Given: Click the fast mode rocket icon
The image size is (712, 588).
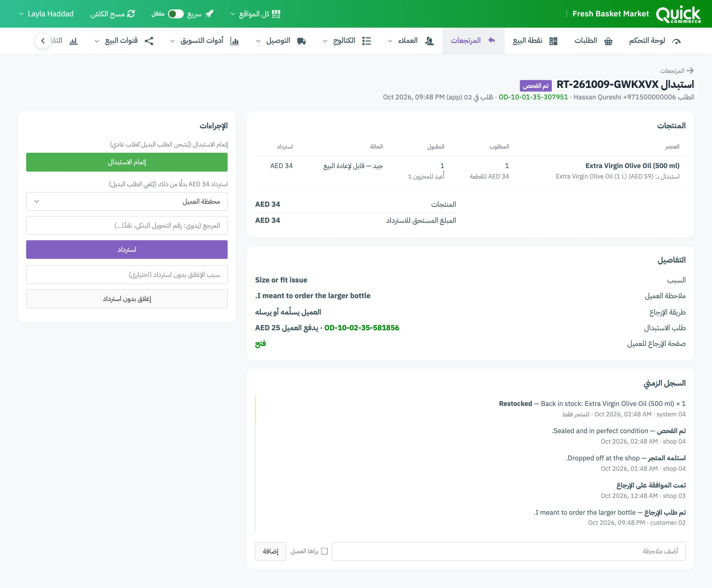Looking at the screenshot, I should click(209, 14).
